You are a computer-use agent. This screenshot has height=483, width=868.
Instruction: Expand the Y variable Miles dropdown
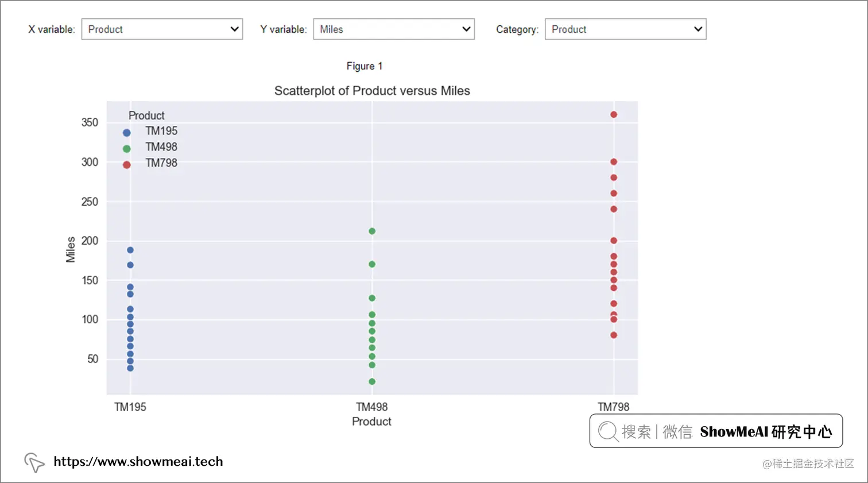click(x=394, y=29)
